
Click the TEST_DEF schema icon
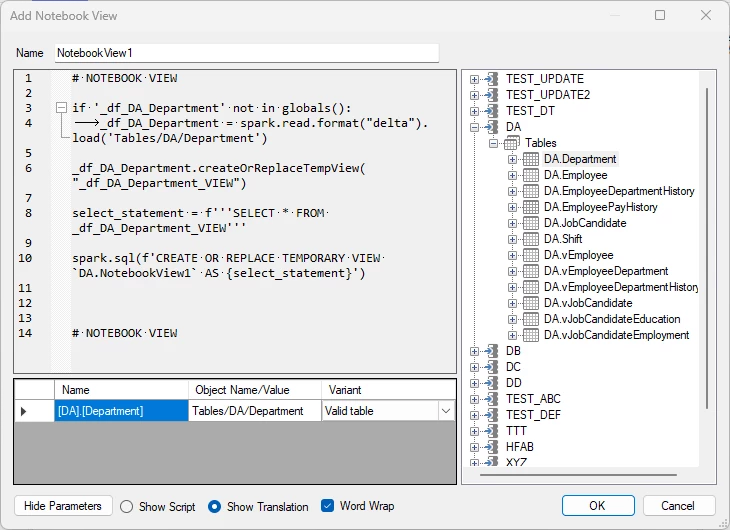pos(491,415)
